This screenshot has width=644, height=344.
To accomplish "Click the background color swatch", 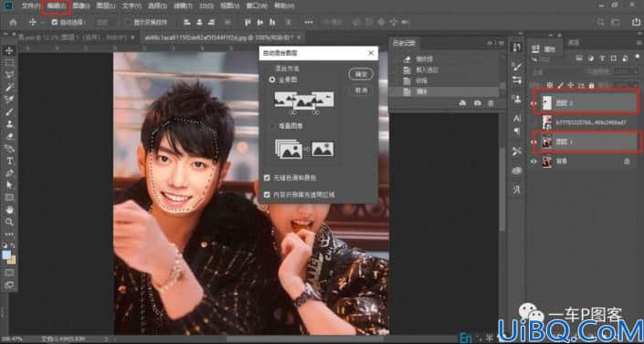I will 12,260.
